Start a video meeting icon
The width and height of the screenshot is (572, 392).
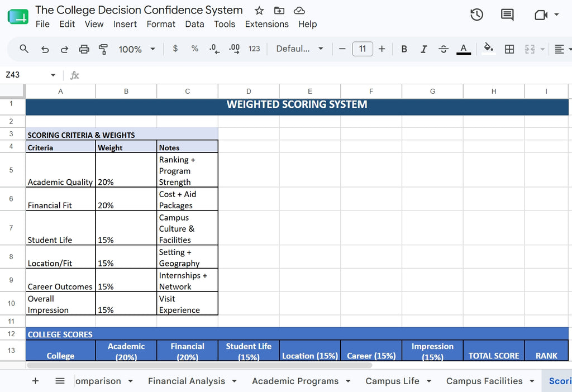click(541, 15)
